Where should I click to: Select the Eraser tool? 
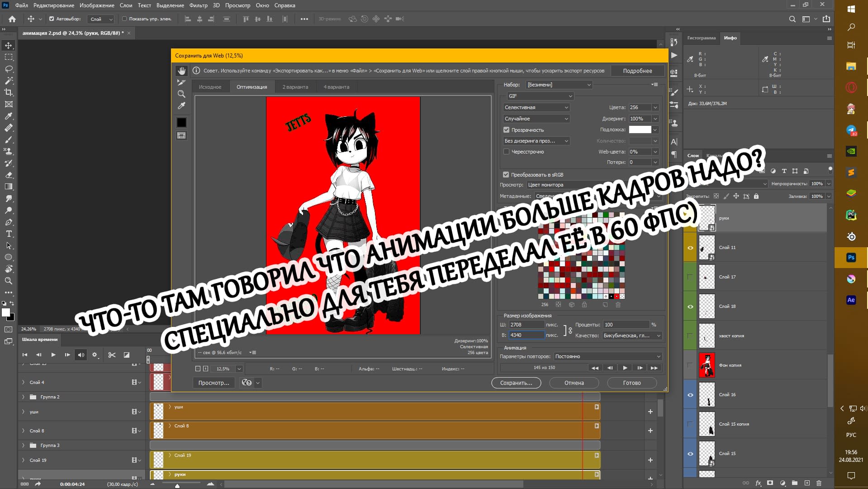(9, 175)
